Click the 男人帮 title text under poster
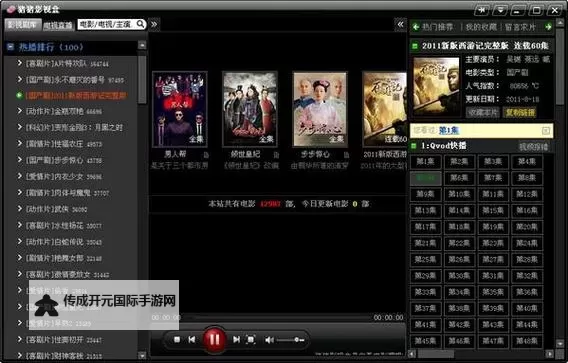Image resolution: width=568 pixels, height=363 pixels. (x=175, y=154)
